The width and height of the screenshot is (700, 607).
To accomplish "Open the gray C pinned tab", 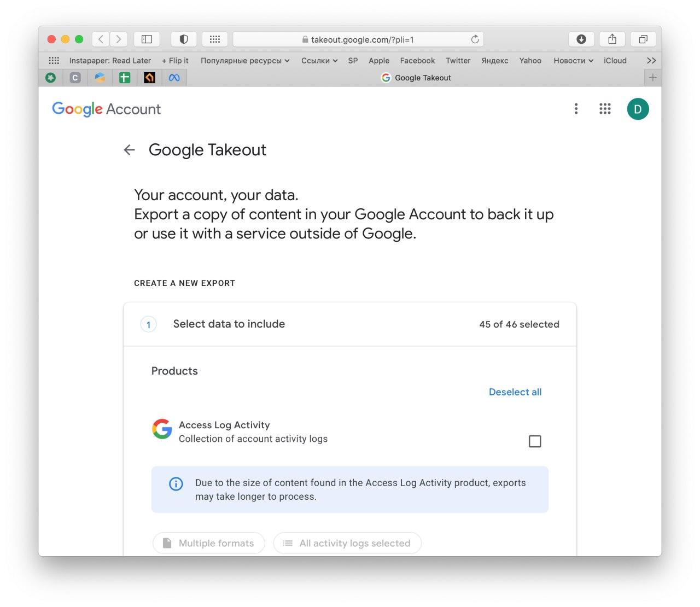I will coord(75,78).
